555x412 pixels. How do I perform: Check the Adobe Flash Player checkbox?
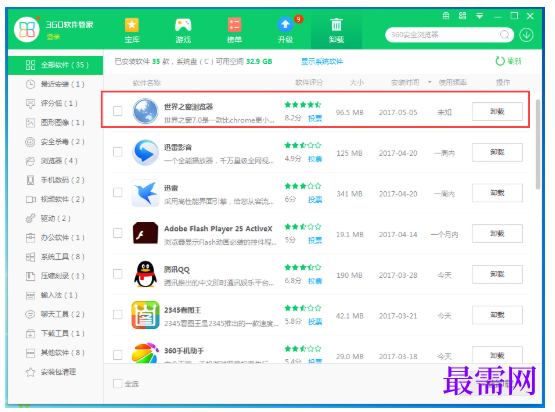[x=118, y=233]
